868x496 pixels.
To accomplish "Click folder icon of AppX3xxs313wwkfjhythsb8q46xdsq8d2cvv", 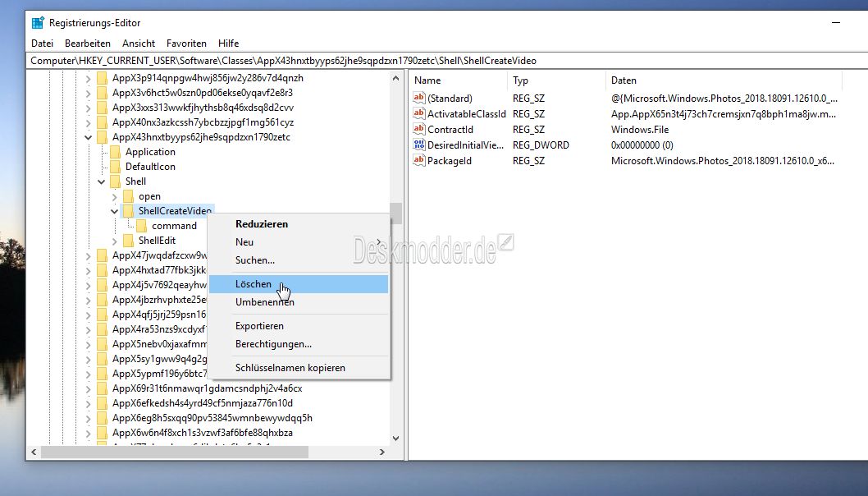I will click(102, 108).
